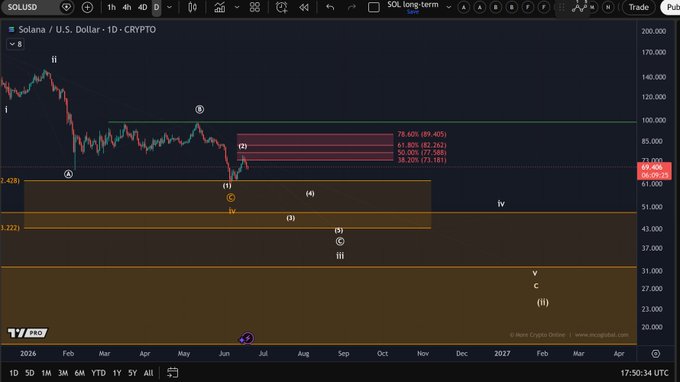Viewport: 680px width, 382px height.
Task: Set the date range to 5Y
Action: [x=133, y=373]
